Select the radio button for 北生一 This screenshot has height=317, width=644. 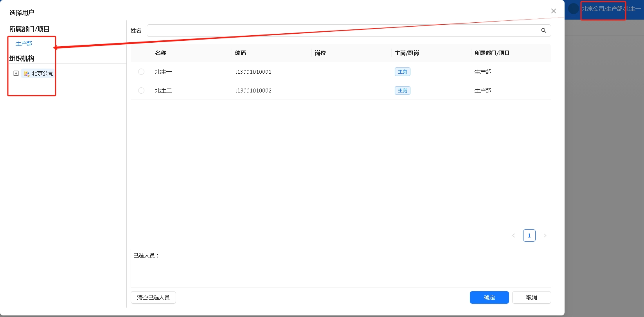point(141,72)
